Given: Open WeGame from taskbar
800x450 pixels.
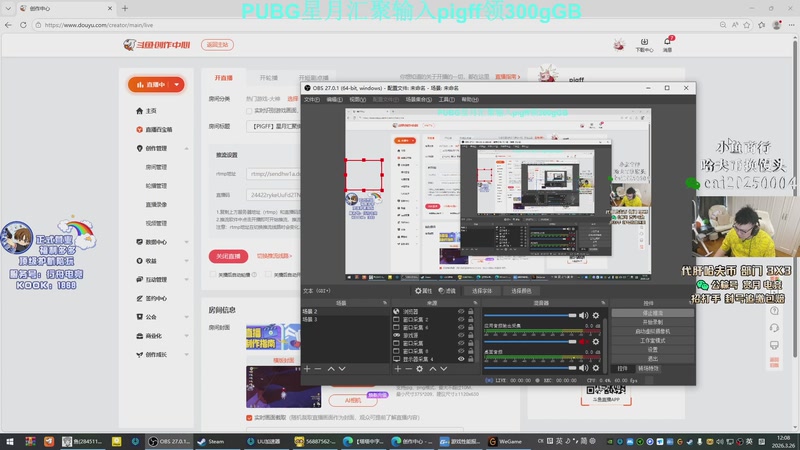Looking at the screenshot, I should pos(506,441).
